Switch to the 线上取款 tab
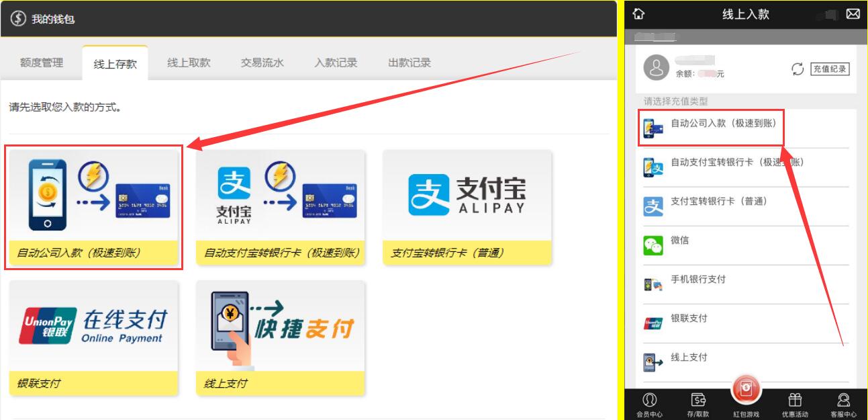The height and width of the screenshot is (420, 868). [189, 63]
